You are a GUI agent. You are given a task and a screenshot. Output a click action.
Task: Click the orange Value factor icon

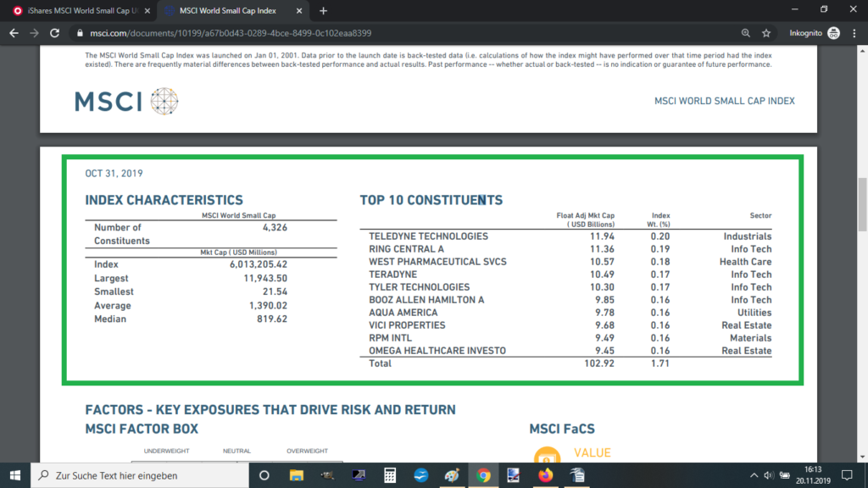pyautogui.click(x=547, y=455)
